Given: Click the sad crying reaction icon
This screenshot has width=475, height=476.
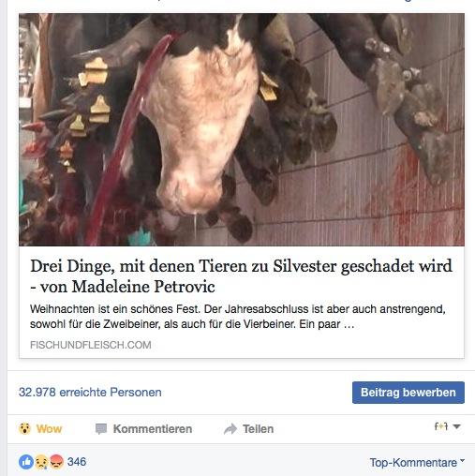Looking at the screenshot, I should point(41,462).
